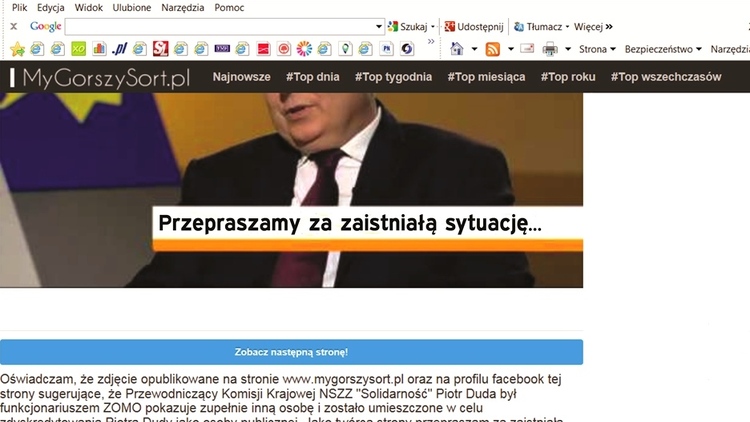Click the bar chart favorites bookmark
The image size is (750, 422).
click(99, 49)
